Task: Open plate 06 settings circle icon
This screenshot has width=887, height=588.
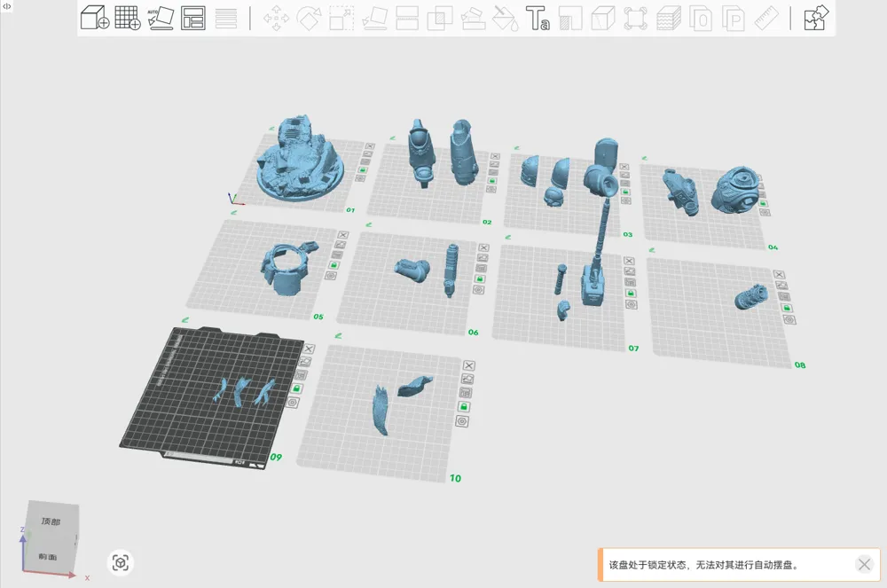Action: click(479, 289)
